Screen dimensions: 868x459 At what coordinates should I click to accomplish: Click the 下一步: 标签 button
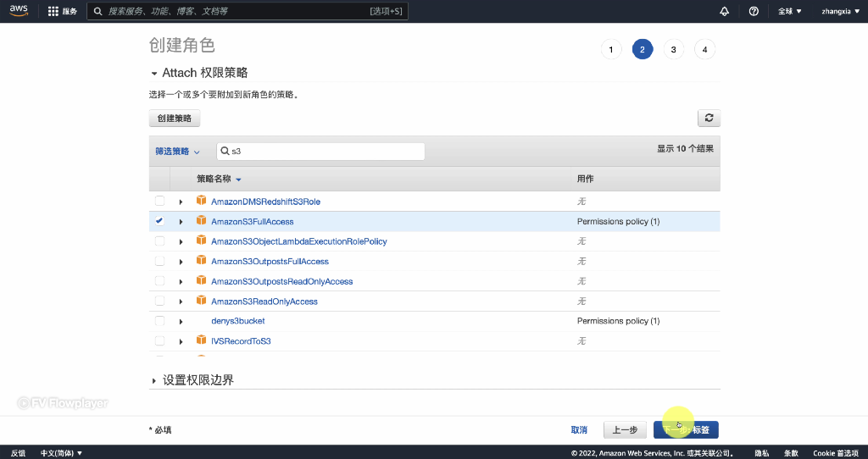pyautogui.click(x=686, y=429)
